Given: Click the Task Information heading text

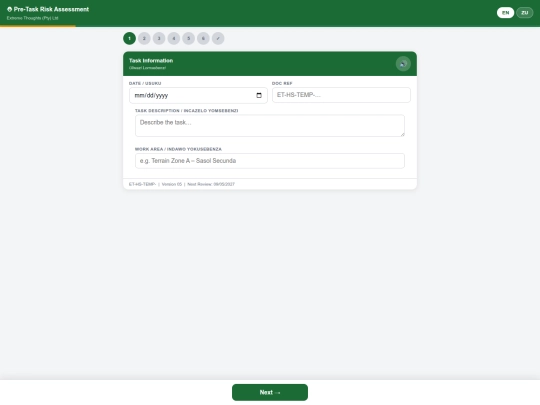Looking at the screenshot, I should click(151, 61).
